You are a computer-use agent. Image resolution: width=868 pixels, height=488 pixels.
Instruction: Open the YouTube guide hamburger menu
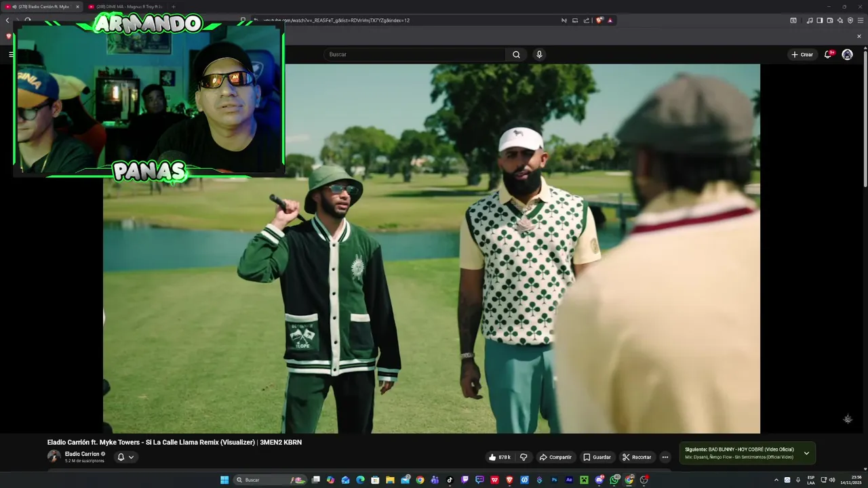click(12, 54)
